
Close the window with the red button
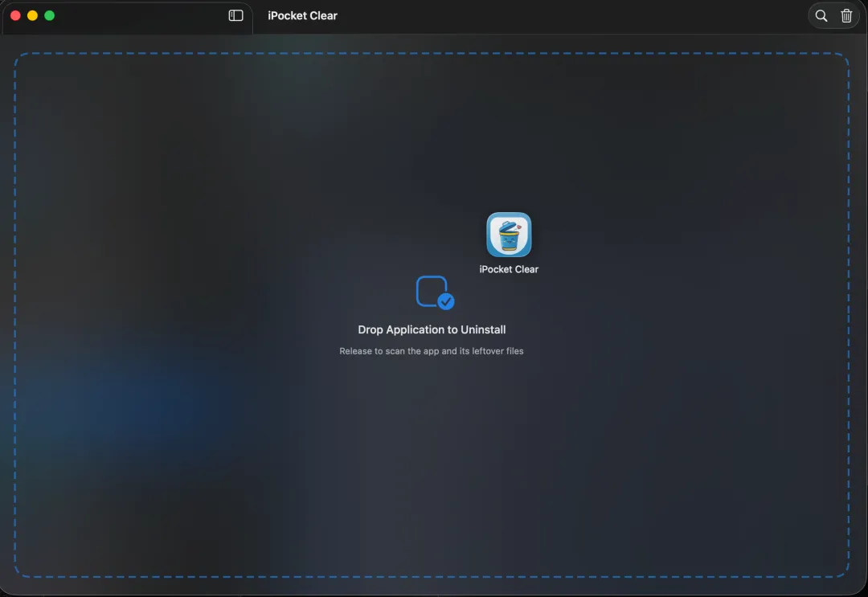pos(15,15)
